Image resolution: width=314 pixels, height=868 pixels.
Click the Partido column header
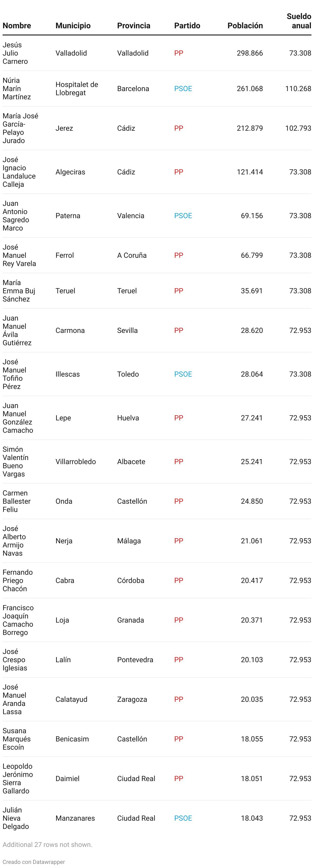click(x=187, y=26)
